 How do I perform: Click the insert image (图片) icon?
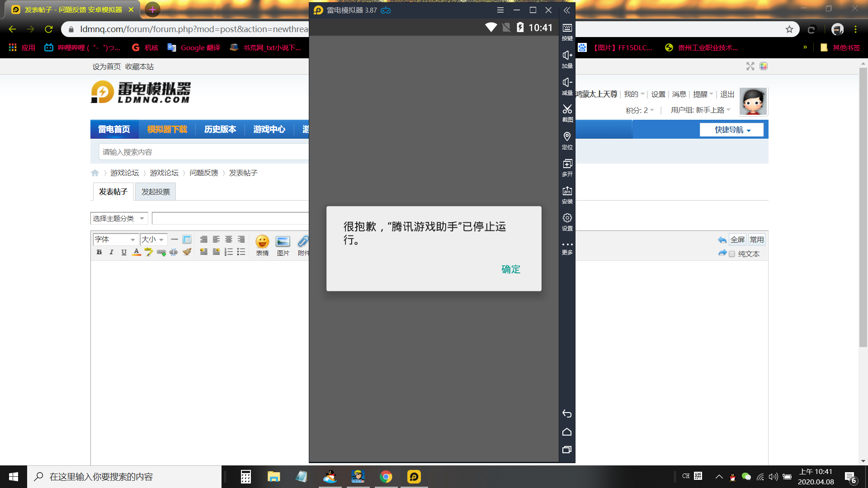[283, 242]
